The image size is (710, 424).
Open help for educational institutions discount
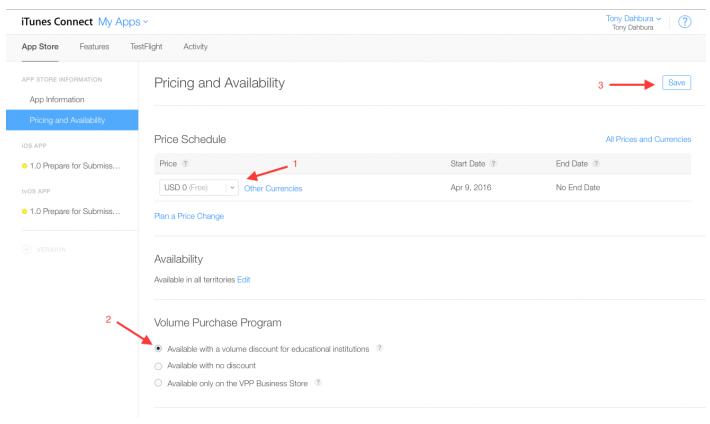pos(379,348)
